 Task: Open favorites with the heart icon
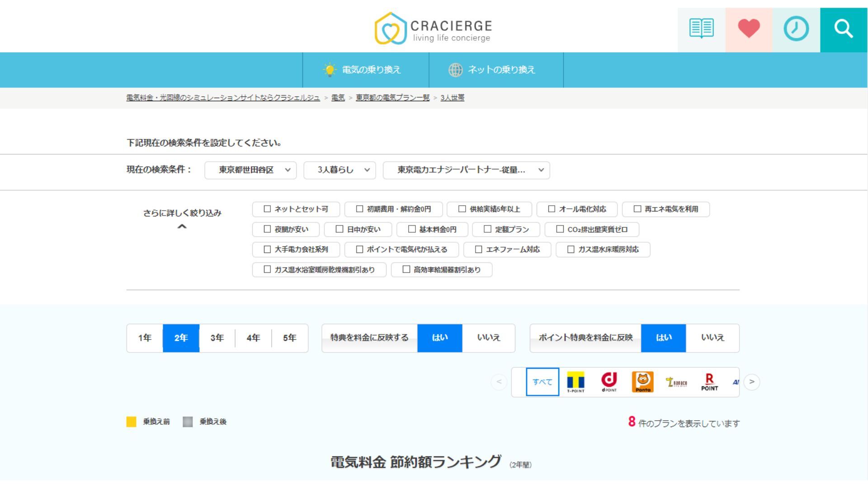point(749,29)
